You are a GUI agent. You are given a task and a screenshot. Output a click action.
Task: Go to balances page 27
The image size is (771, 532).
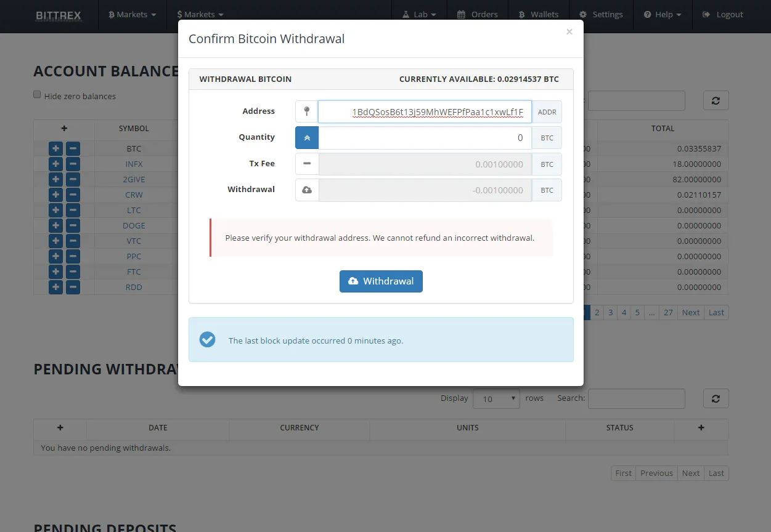[668, 313]
